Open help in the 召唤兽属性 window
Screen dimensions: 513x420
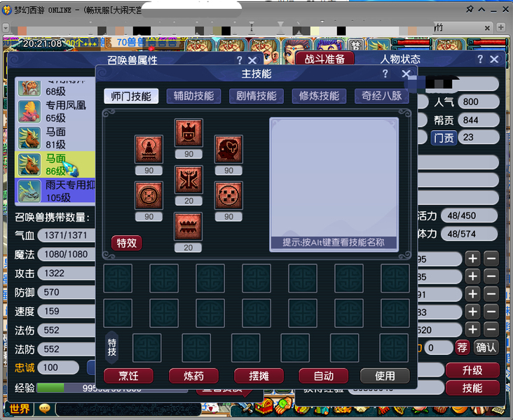[x=240, y=60]
